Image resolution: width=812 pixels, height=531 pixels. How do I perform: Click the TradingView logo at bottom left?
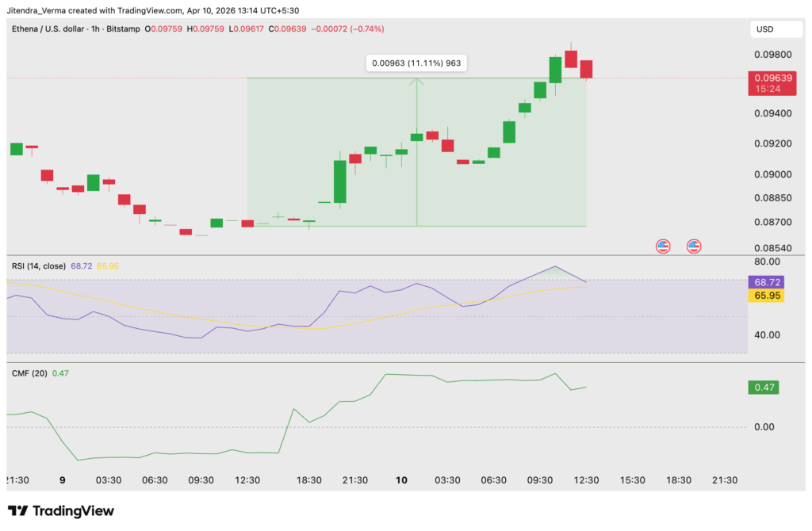tap(60, 510)
